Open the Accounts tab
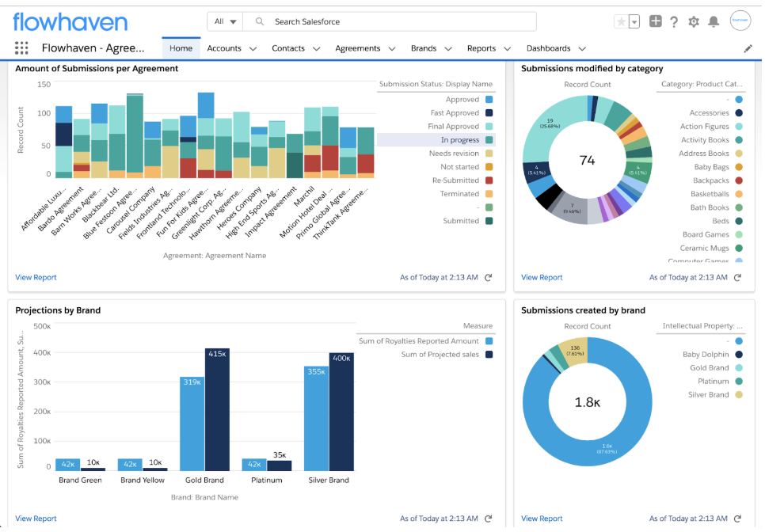Screen dimensions: 765x532 pyautogui.click(x=224, y=48)
